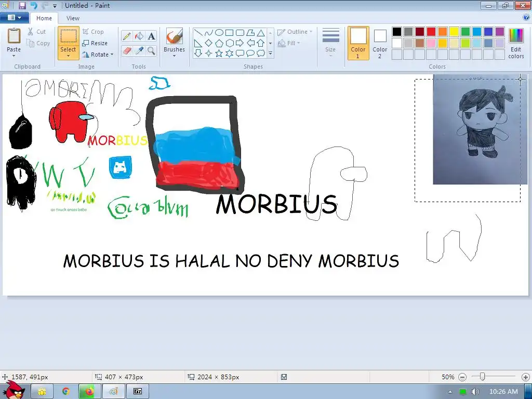
Task: Select the Text tool
Action: [151, 36]
